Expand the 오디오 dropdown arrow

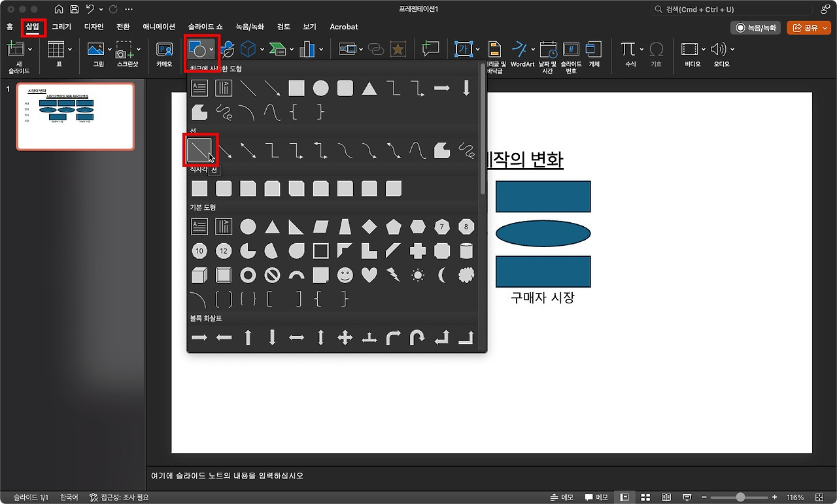pyautogui.click(x=732, y=49)
